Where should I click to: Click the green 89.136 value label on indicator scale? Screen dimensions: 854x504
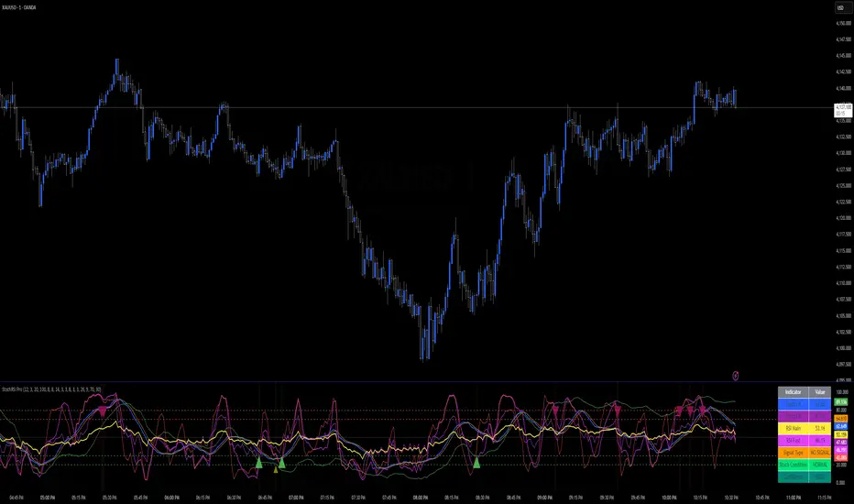841,402
